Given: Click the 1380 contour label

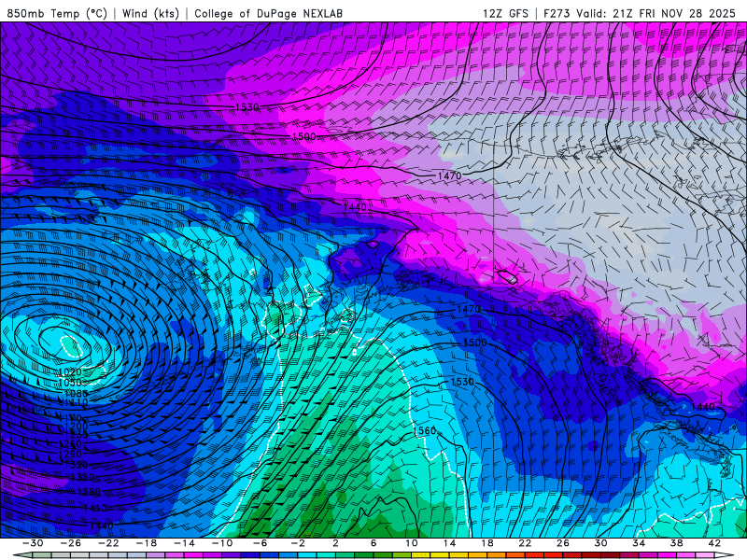Looking at the screenshot, I should coord(89,492).
